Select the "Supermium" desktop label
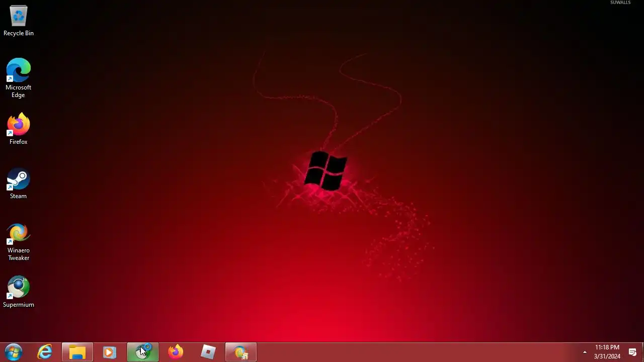This screenshot has height=362, width=644. pyautogui.click(x=19, y=305)
